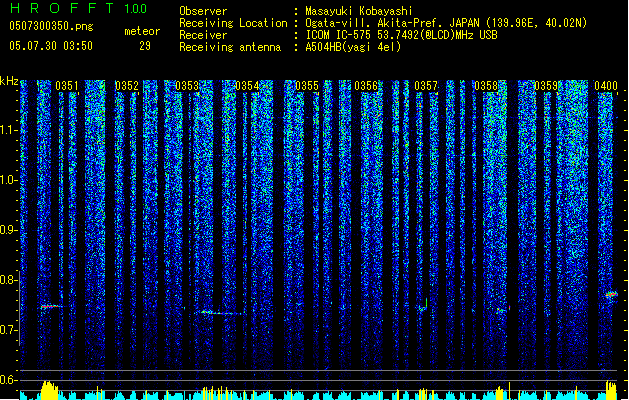Screen dimensions: 629x400
Task: Click the 0.7 kHz axis tick label
Action: [x=8, y=330]
